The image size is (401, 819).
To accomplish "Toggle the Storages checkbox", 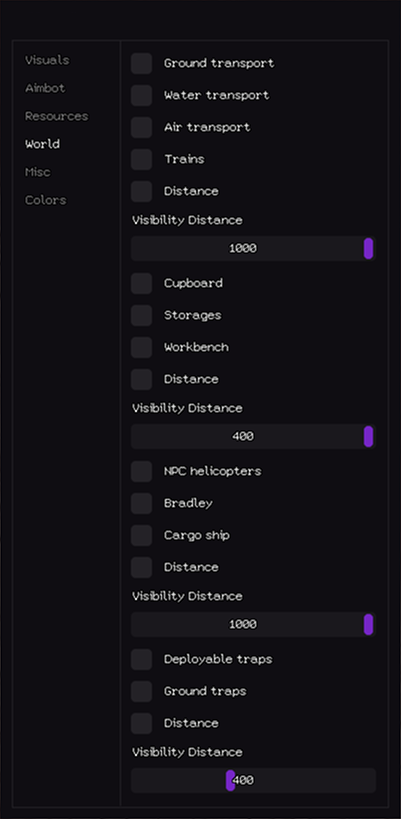I will click(x=141, y=315).
